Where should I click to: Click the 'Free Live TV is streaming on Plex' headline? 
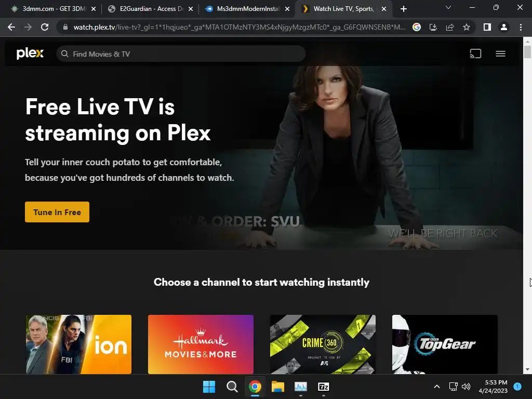pos(118,119)
